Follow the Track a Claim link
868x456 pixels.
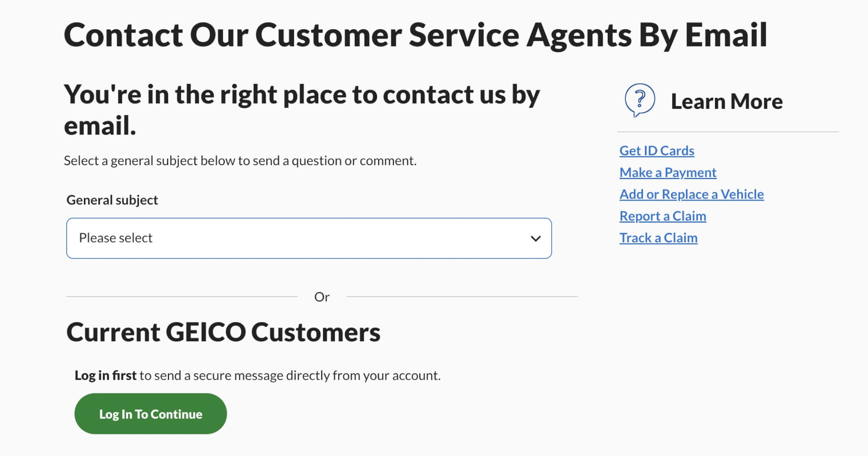click(x=658, y=238)
